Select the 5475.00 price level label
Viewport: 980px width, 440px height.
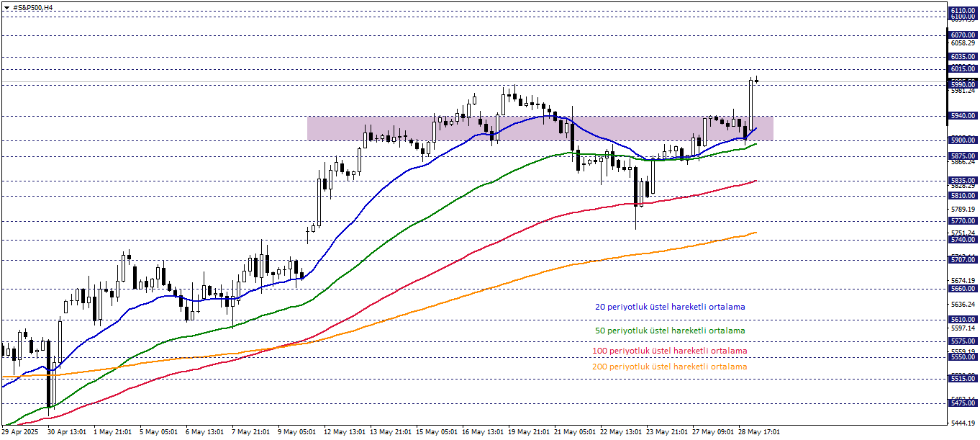pos(962,403)
